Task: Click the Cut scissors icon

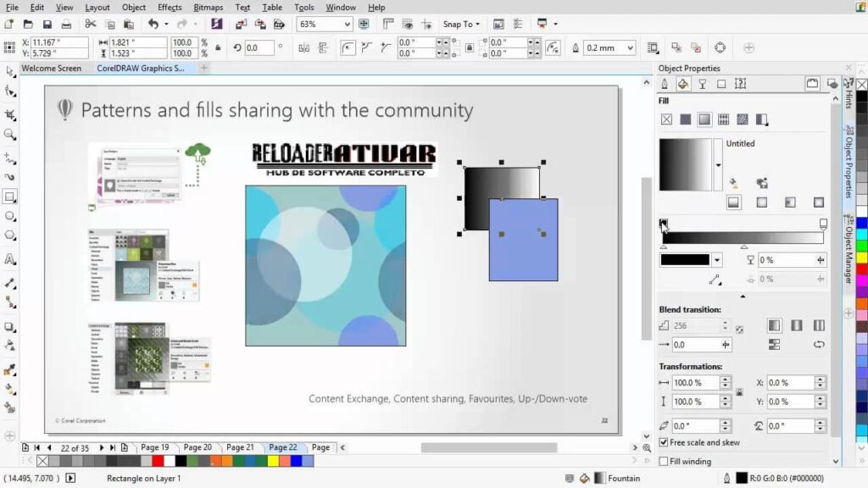Action: 90,25
